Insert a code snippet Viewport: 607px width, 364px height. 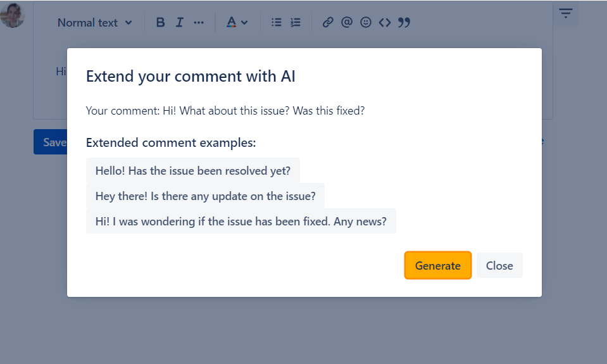click(384, 22)
